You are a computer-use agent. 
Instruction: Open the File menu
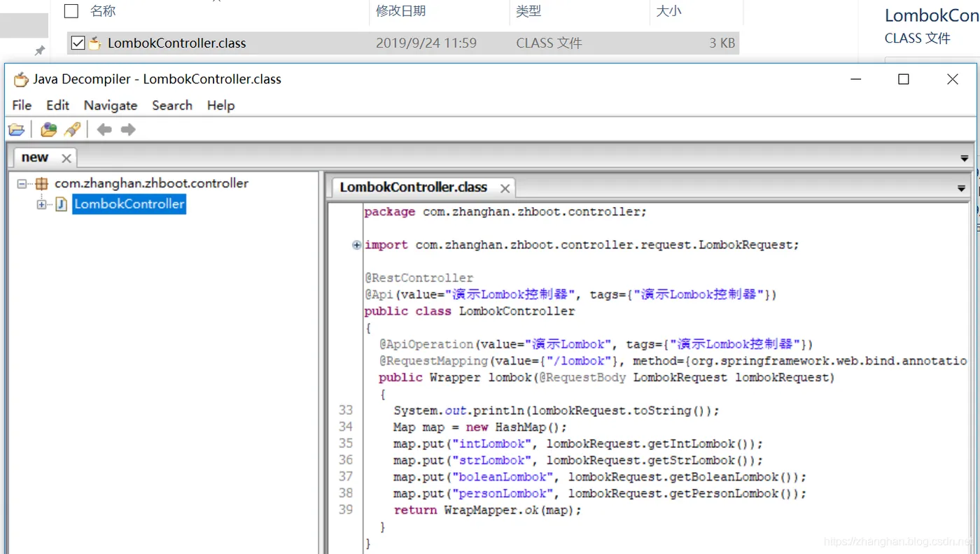click(22, 105)
